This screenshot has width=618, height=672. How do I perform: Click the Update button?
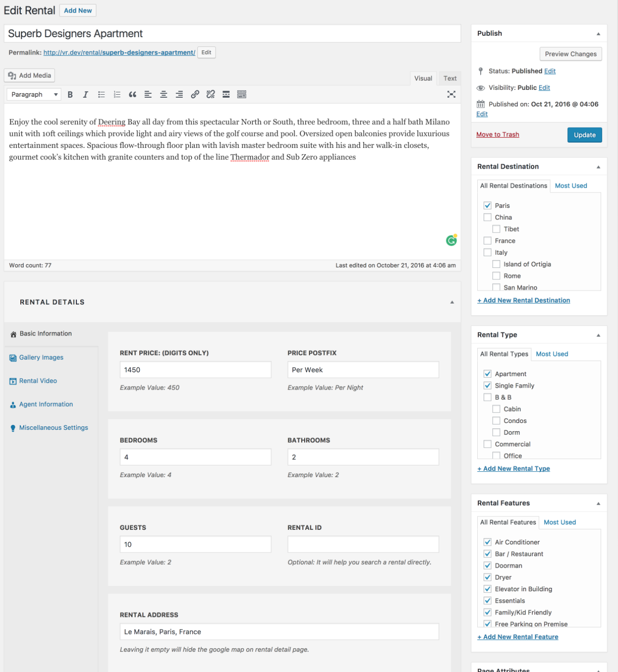coord(585,135)
